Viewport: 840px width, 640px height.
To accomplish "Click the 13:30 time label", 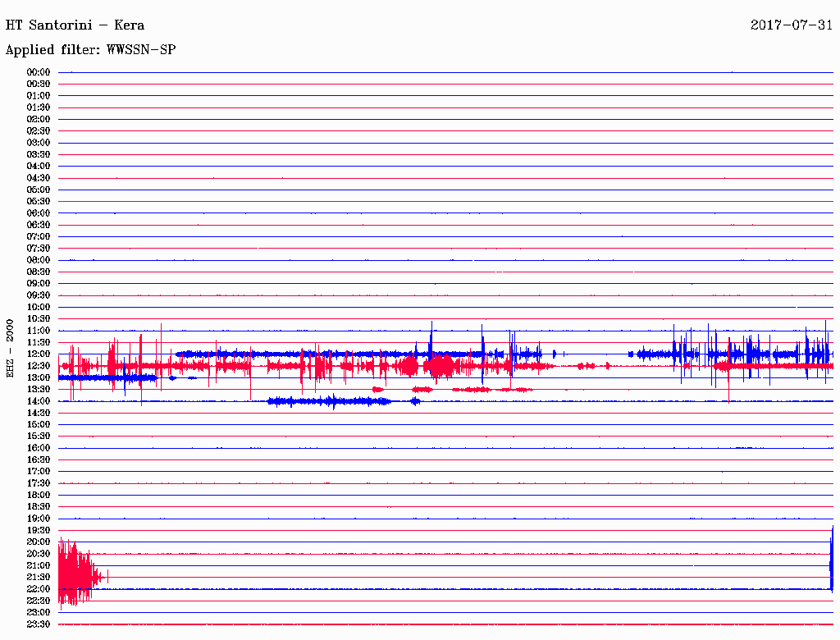I will pyautogui.click(x=39, y=390).
